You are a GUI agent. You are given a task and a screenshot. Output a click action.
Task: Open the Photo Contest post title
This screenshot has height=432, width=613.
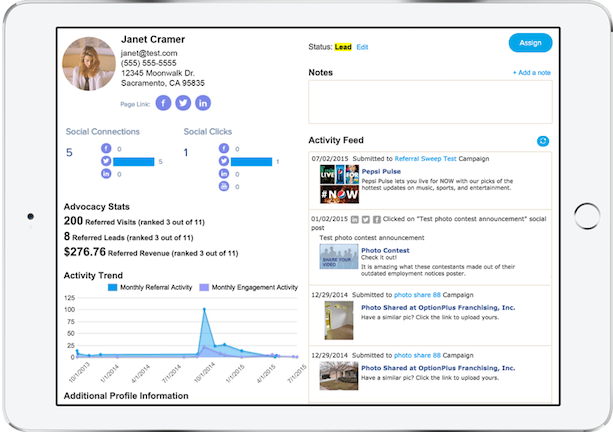coord(384,250)
